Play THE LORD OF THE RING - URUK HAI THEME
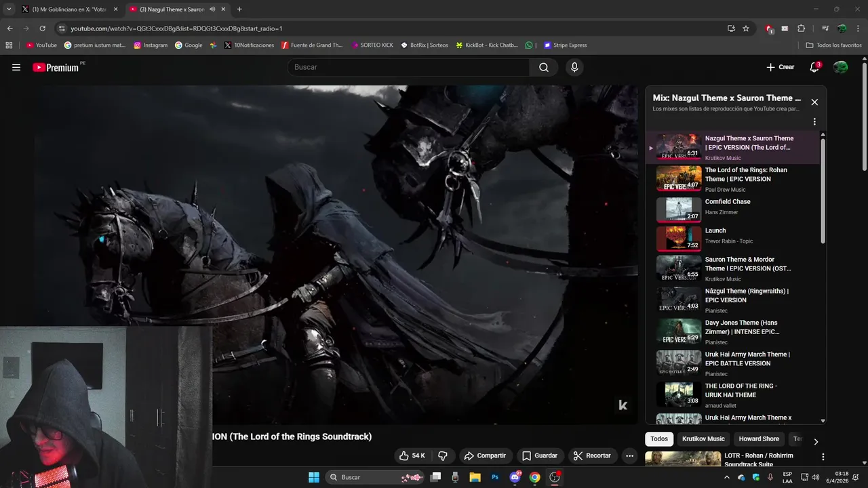Image resolution: width=868 pixels, height=488 pixels. [732, 395]
